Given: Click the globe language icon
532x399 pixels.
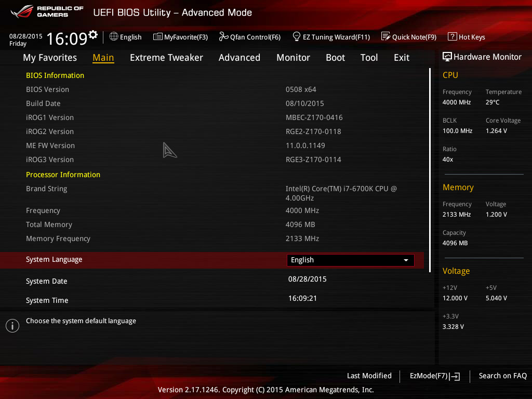Looking at the screenshot, I should (x=114, y=36).
